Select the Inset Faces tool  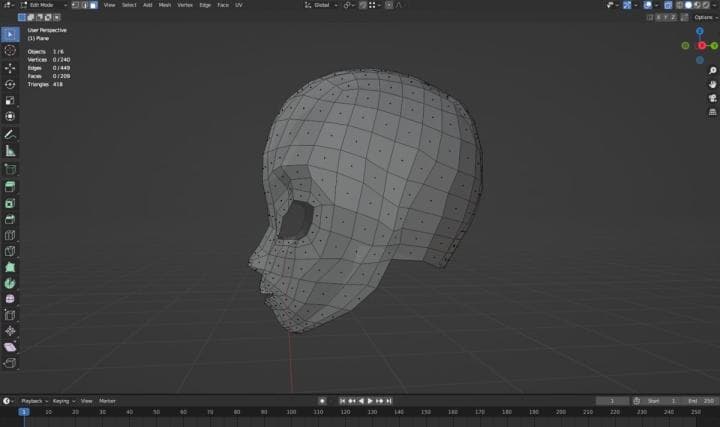[x=10, y=203]
